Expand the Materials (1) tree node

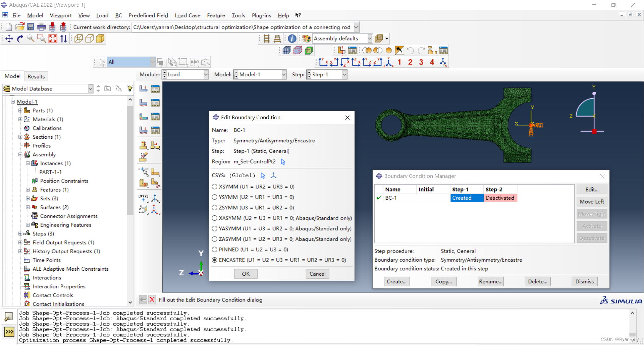[x=20, y=119]
